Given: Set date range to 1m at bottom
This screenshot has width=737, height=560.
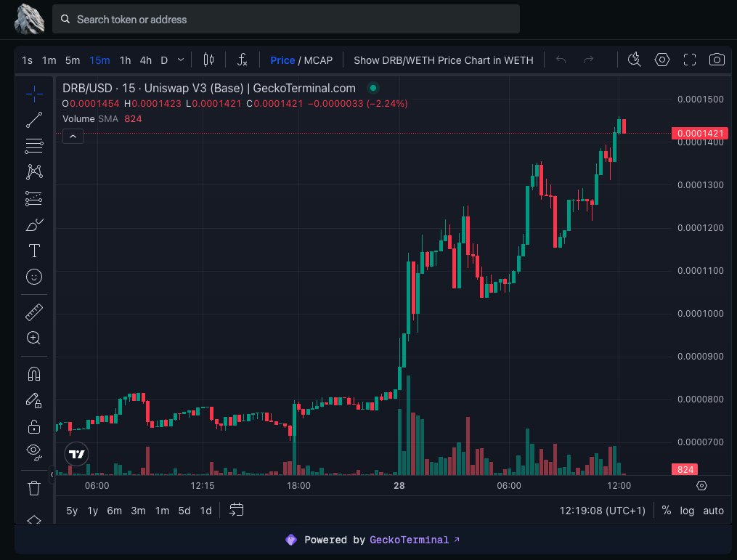Looking at the screenshot, I should click(162, 511).
